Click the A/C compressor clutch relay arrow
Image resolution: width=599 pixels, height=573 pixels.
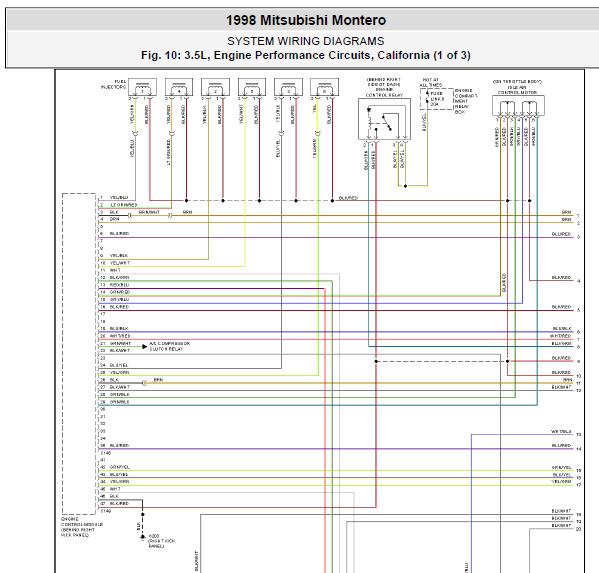click(x=144, y=346)
